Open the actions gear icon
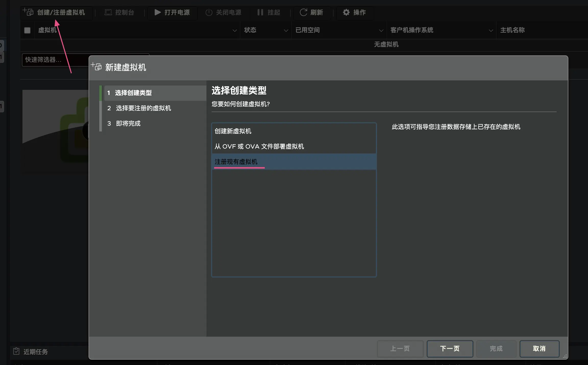The image size is (588, 365). pyautogui.click(x=346, y=12)
